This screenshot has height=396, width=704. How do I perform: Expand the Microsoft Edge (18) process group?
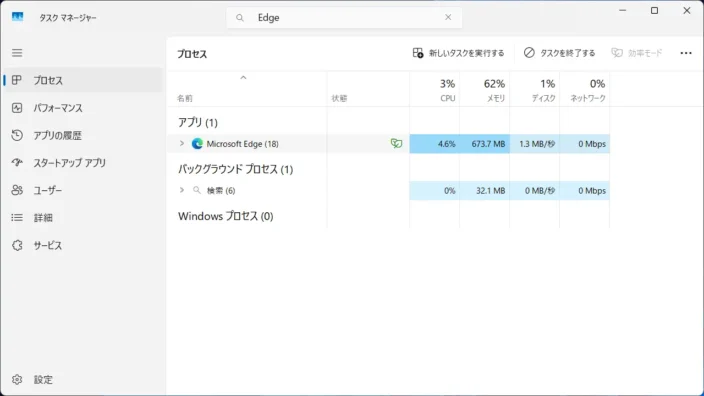click(x=182, y=143)
